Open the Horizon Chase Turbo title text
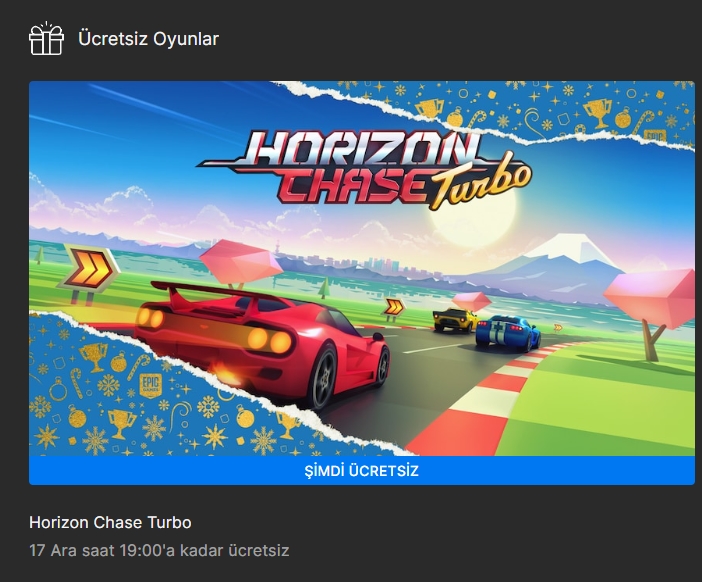702x582 pixels. click(110, 522)
